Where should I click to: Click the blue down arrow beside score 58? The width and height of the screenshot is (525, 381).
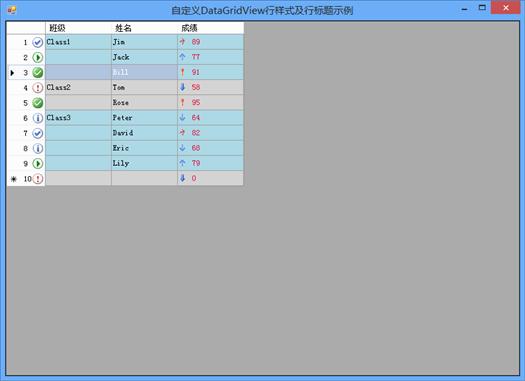coord(182,87)
